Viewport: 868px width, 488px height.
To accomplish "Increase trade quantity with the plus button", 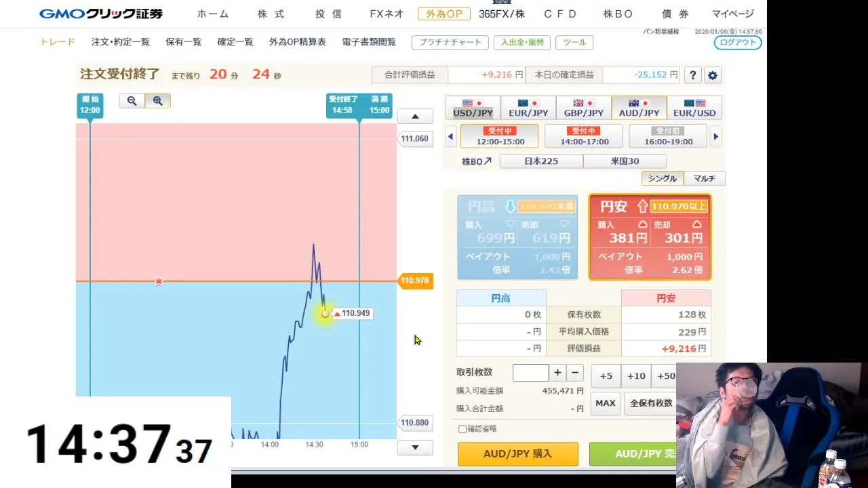I will coord(557,373).
